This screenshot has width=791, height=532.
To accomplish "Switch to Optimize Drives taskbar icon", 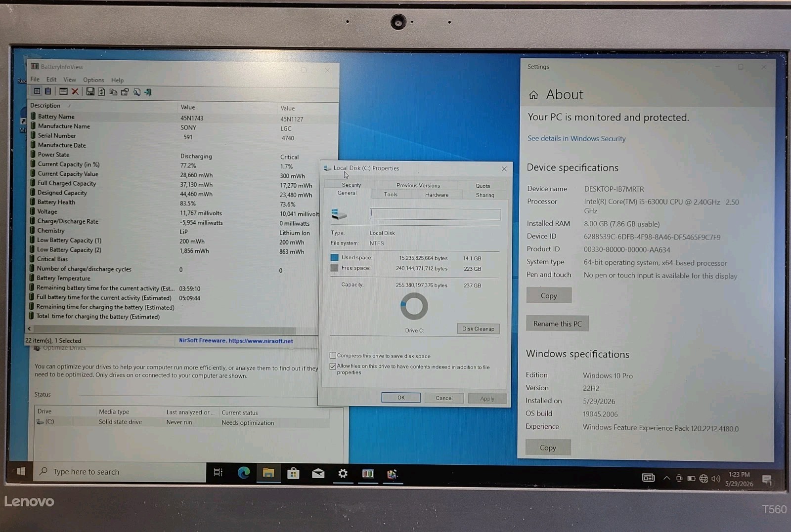I will [393, 474].
